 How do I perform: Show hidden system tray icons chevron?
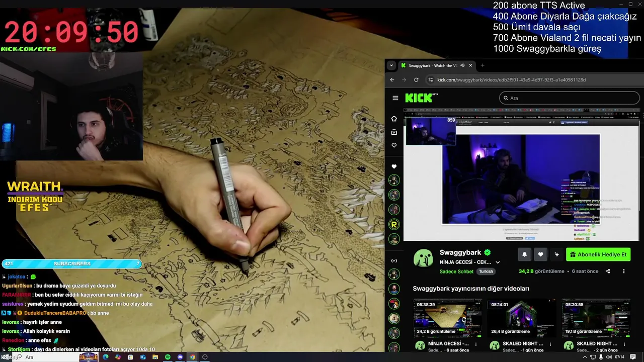[585, 357]
